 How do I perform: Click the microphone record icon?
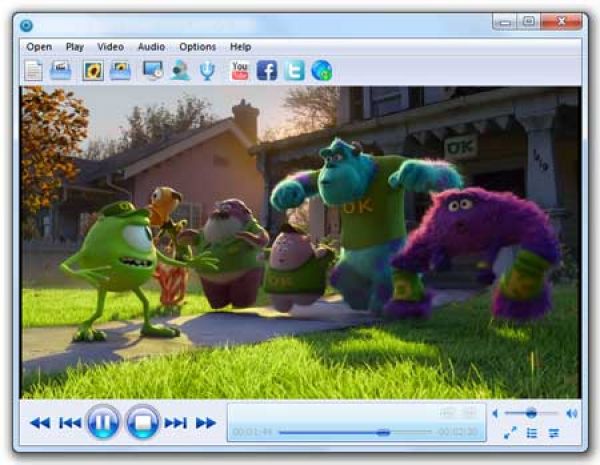[x=207, y=71]
